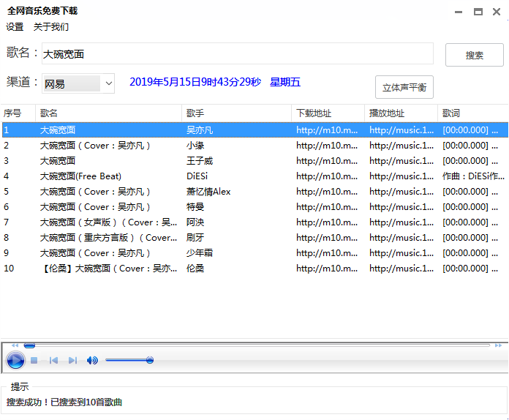The height and width of the screenshot is (420, 509).
Task: Mute audio with the speaker icon
Action: [92, 360]
